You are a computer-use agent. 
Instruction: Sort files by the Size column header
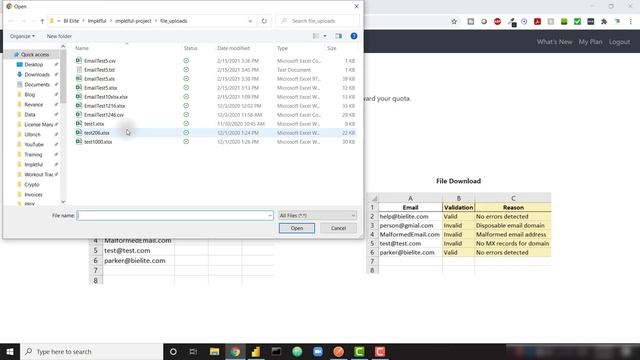331,48
